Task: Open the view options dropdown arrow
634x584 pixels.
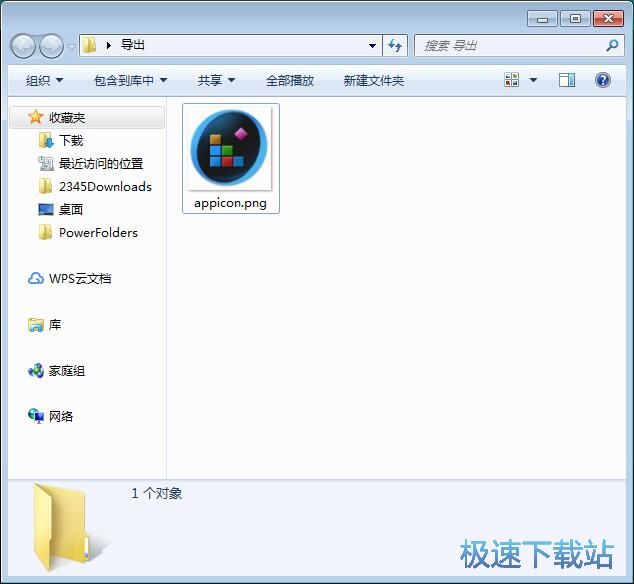Action: [533, 80]
